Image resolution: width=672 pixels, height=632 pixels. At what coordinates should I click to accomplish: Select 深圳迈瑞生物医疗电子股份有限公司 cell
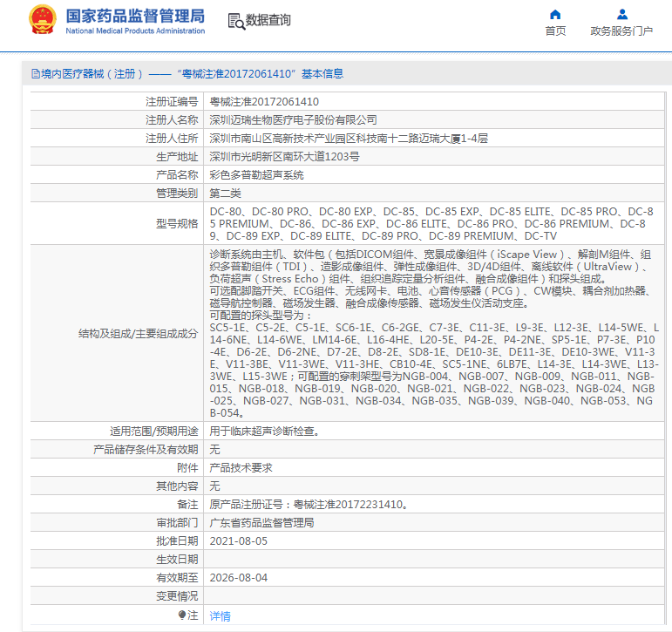pyautogui.click(x=434, y=120)
